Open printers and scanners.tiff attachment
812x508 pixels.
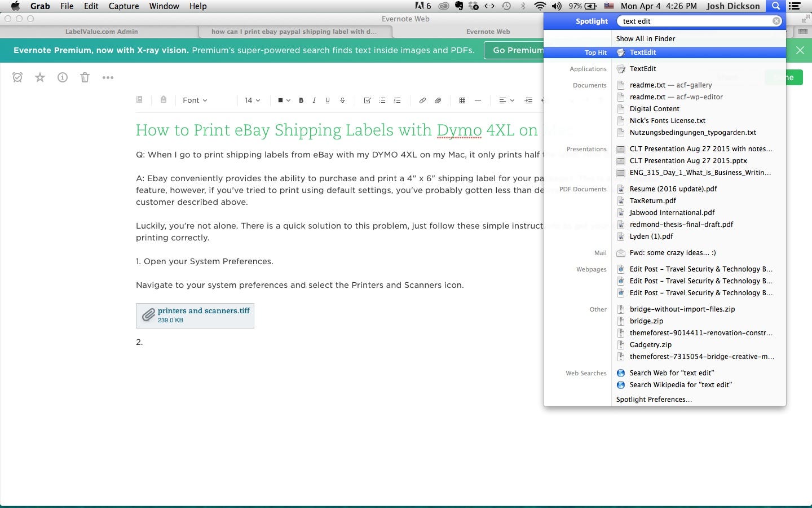tap(195, 316)
